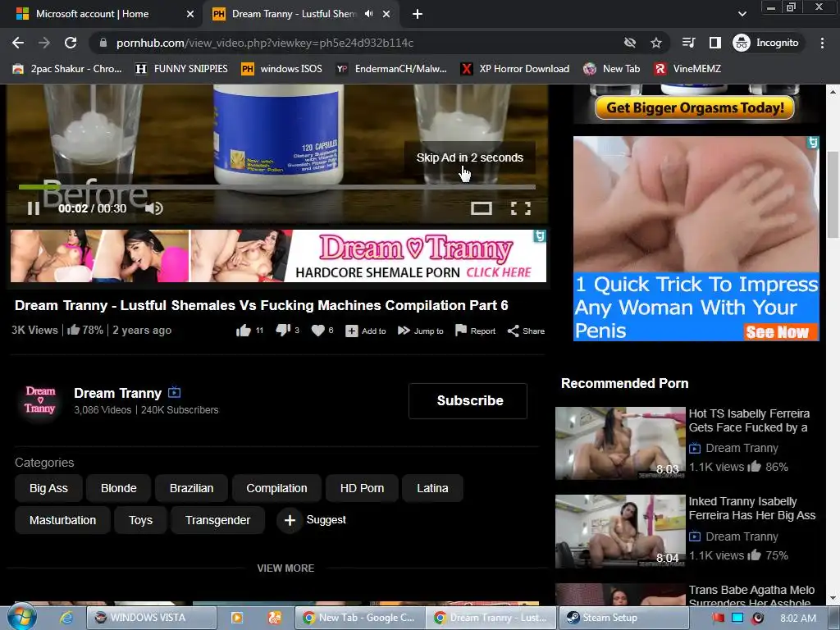
Task: Open the recommended video lasting 8:03
Action: click(620, 443)
